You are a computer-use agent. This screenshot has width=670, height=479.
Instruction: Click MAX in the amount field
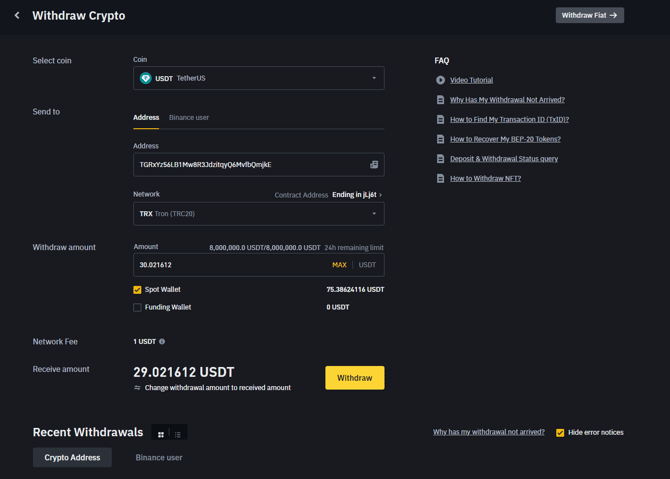[339, 265]
